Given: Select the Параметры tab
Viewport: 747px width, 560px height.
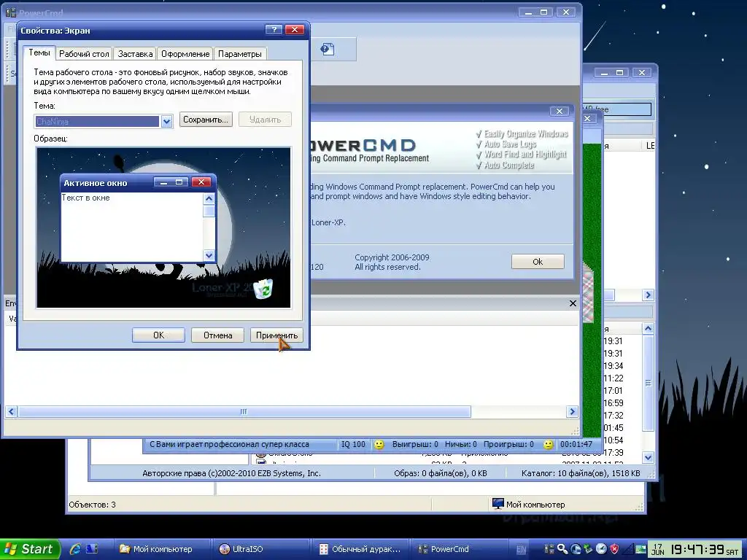Looking at the screenshot, I should 239,54.
